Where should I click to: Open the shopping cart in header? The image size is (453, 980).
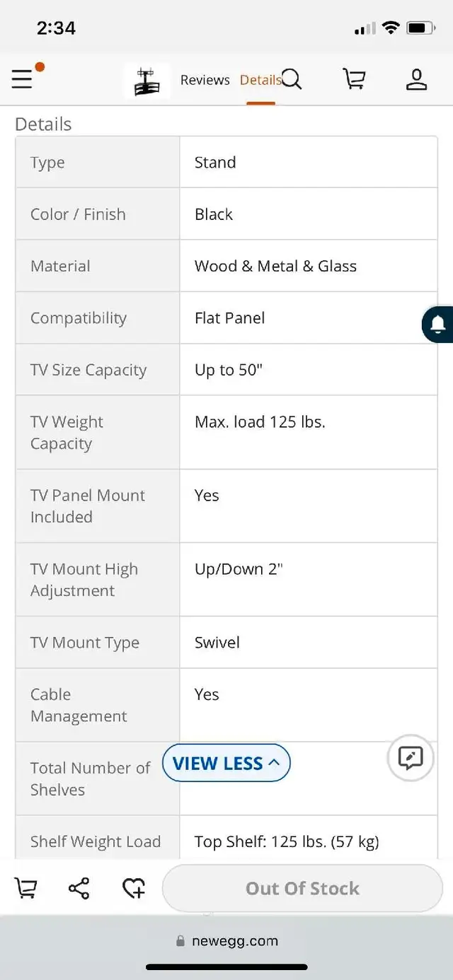pos(354,79)
